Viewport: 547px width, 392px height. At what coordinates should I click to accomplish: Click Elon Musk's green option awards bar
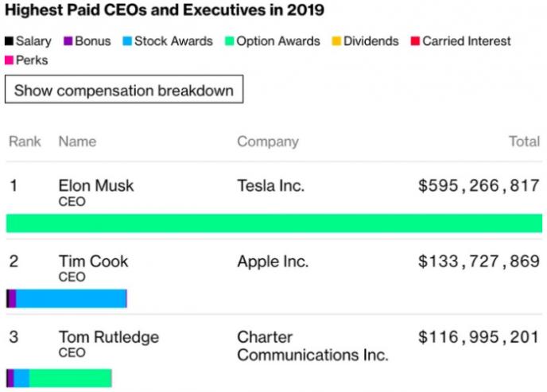pos(273,223)
